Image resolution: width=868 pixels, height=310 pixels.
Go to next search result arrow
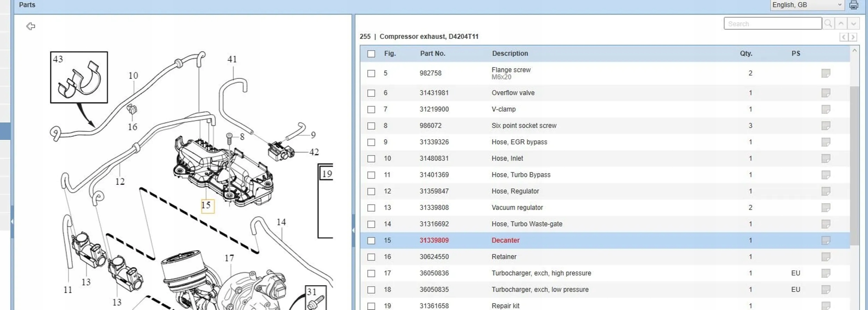coord(853,24)
